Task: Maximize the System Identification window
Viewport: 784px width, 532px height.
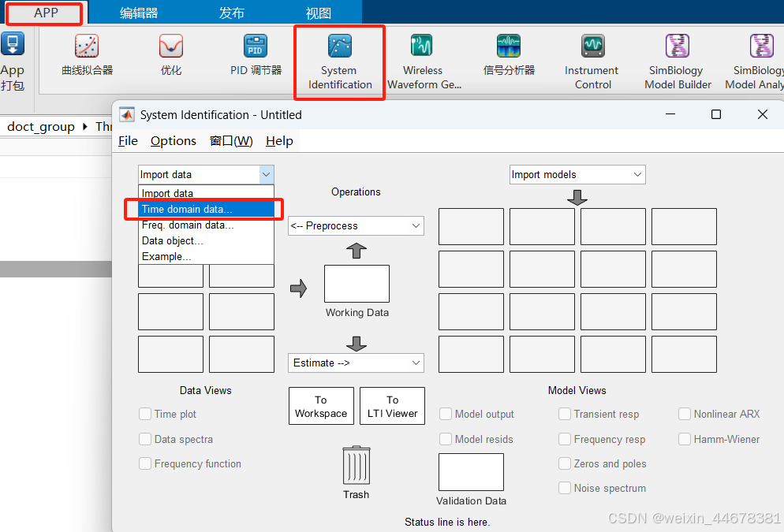Action: pos(716,114)
